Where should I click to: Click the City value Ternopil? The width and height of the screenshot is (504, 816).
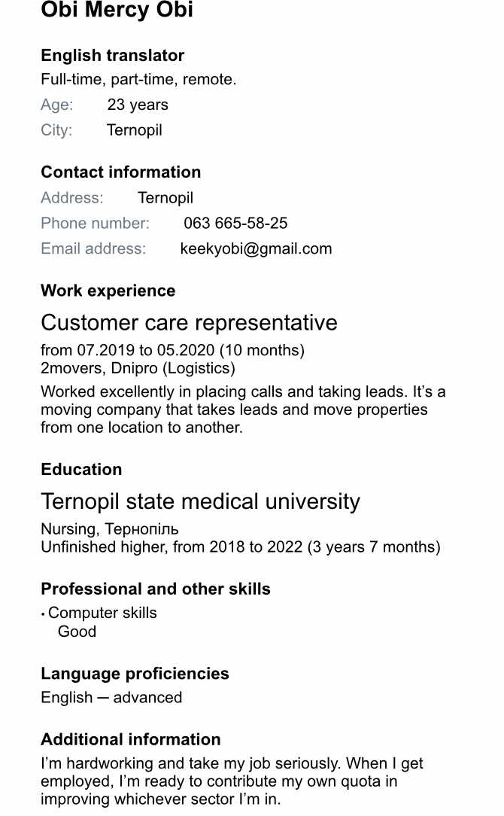(134, 130)
